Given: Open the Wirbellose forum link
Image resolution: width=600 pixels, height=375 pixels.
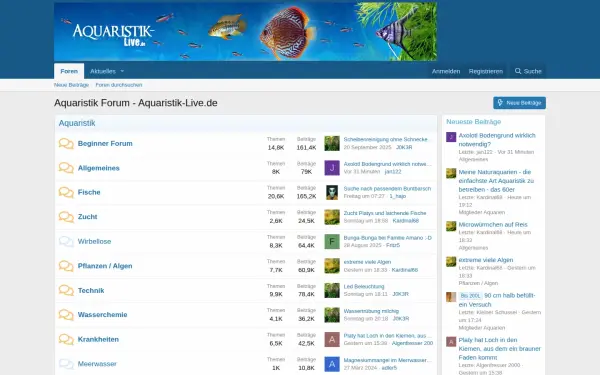Looking at the screenshot, I should [94, 241].
